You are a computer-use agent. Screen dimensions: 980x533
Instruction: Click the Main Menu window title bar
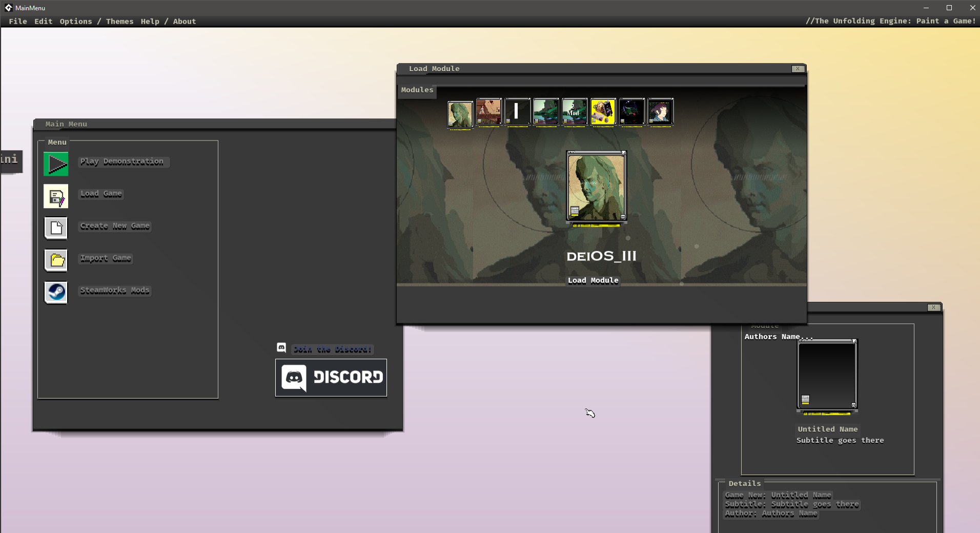pyautogui.click(x=214, y=124)
